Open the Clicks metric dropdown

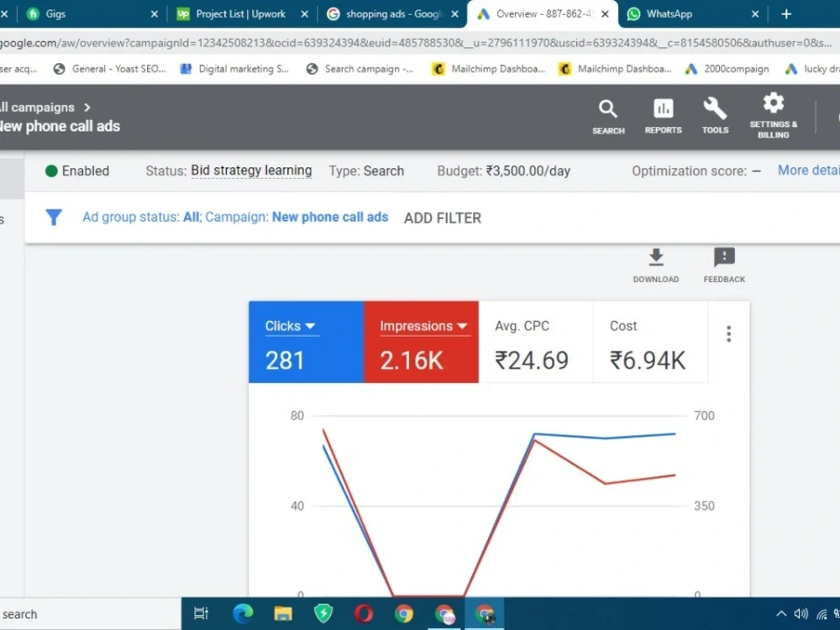(291, 326)
